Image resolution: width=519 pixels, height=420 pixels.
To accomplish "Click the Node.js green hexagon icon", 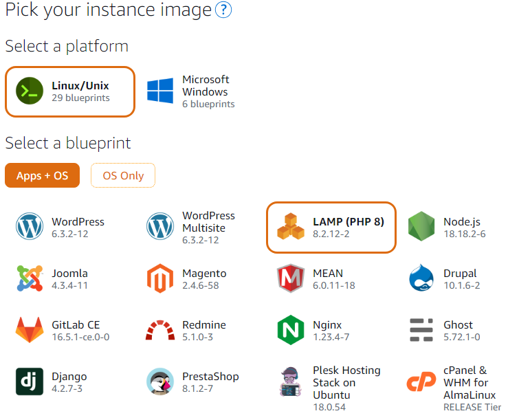I will pos(421,226).
